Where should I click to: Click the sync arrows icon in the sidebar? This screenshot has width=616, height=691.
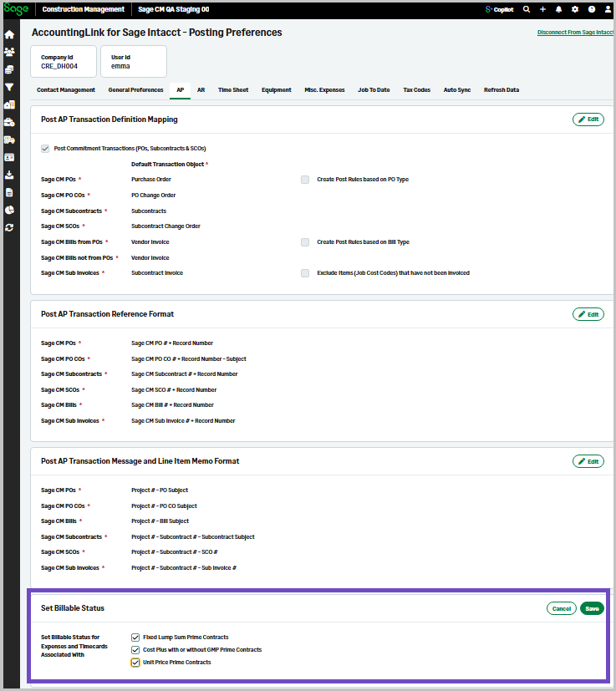click(9, 227)
